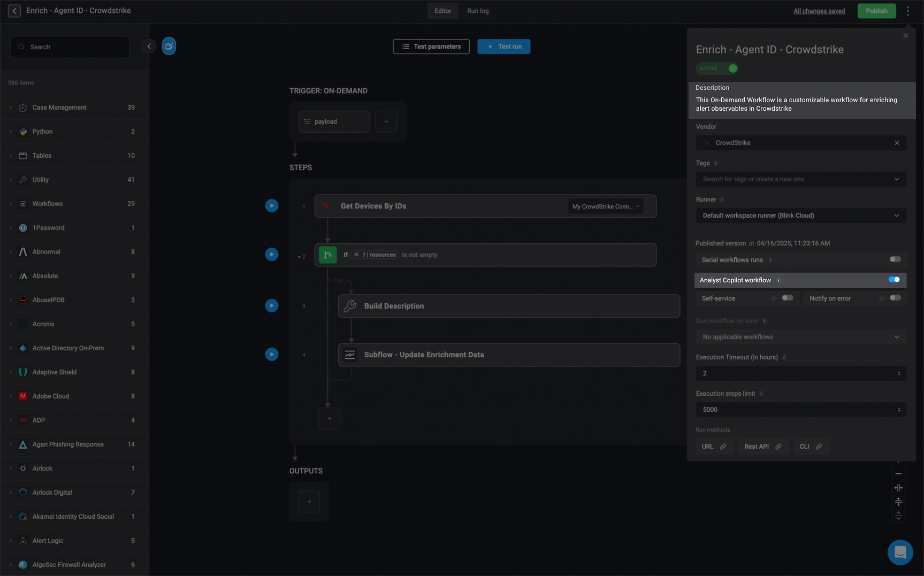Screen dimensions: 924x576
Task: Adjust the Execution Timeout stepper arrows
Action: [x=899, y=373]
